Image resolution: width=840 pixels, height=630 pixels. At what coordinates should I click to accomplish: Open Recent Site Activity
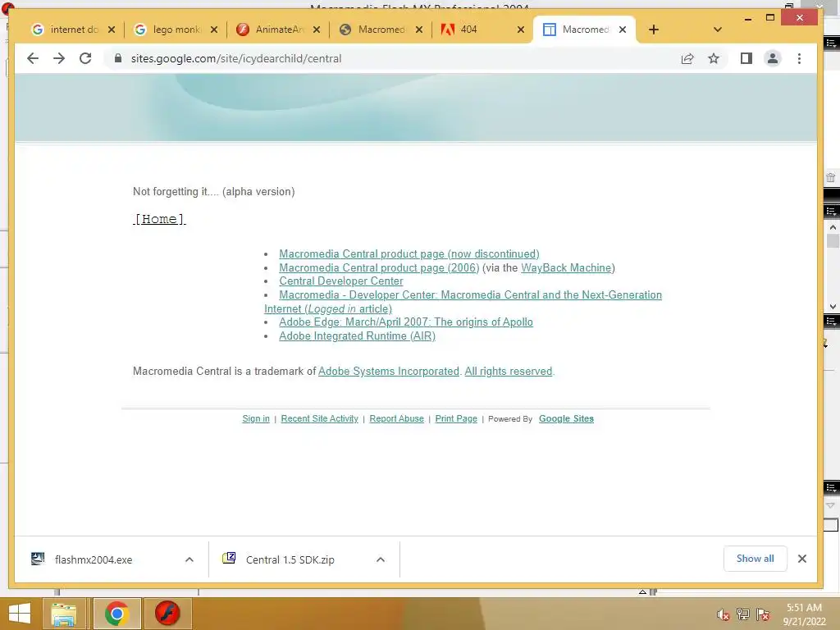(319, 418)
